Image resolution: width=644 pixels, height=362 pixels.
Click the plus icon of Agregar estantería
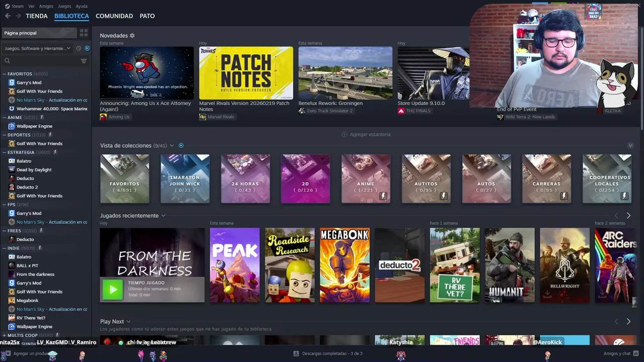click(344, 134)
